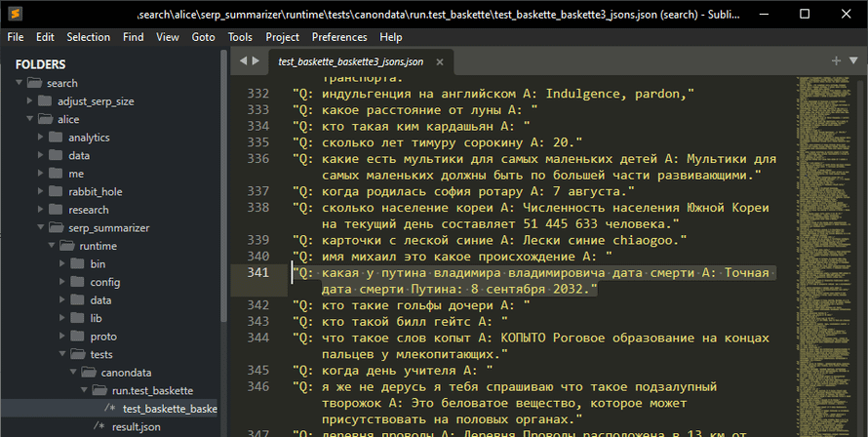This screenshot has width=868, height=437.
Task: Open the Project menu
Action: [282, 37]
